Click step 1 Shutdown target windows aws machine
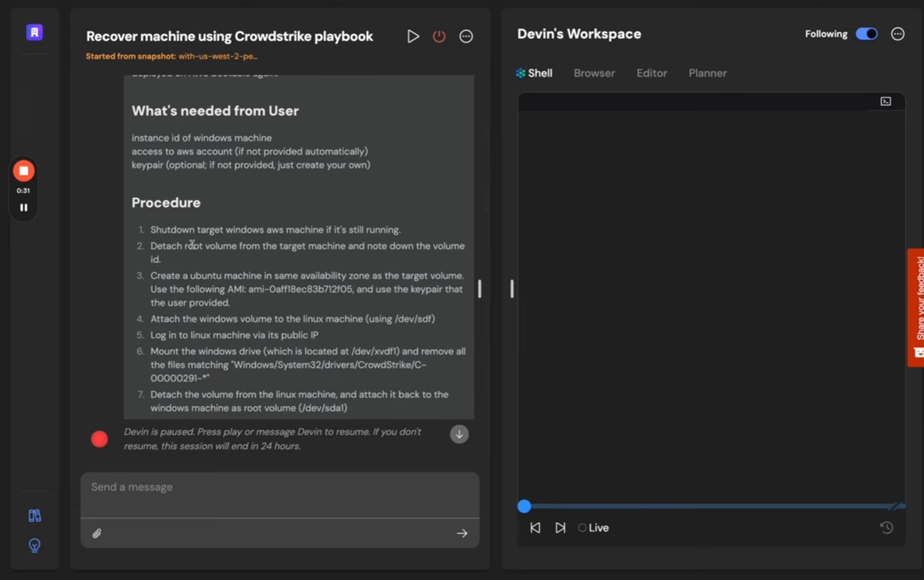This screenshot has height=580, width=924. (x=275, y=230)
